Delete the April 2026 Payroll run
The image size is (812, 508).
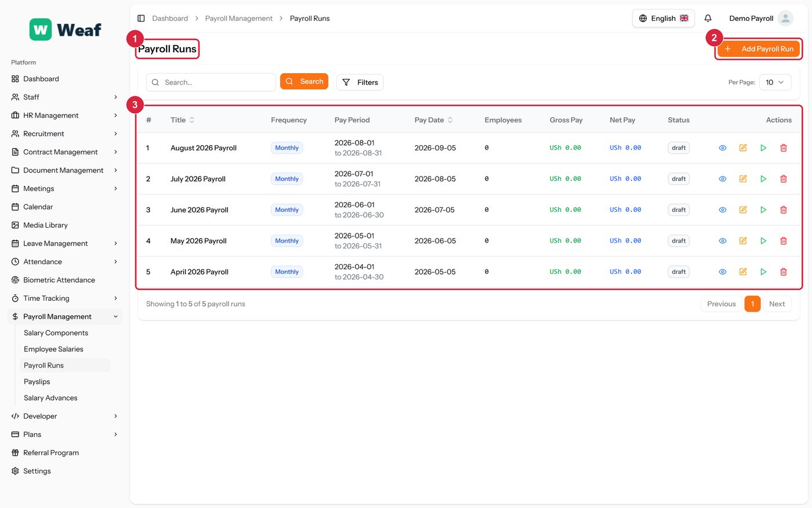click(x=784, y=272)
